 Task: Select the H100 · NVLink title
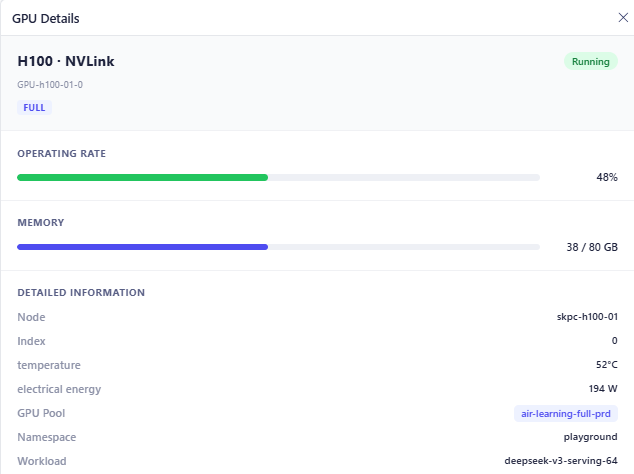tap(66, 61)
